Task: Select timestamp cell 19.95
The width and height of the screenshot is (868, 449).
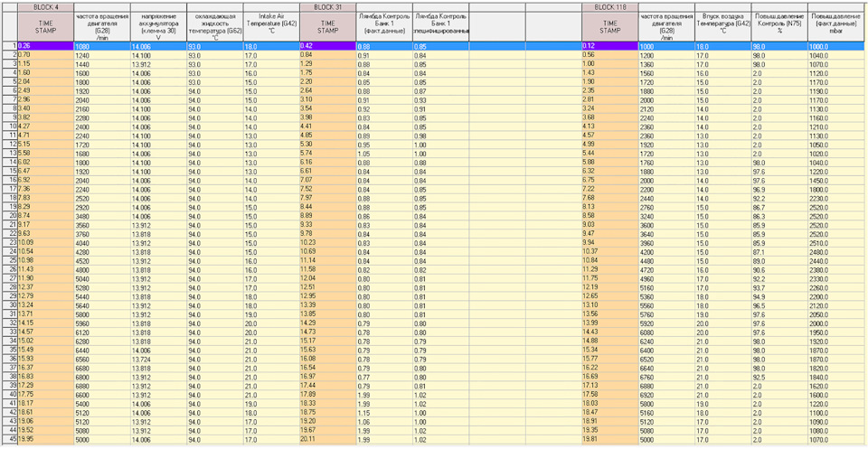Action: [x=46, y=438]
